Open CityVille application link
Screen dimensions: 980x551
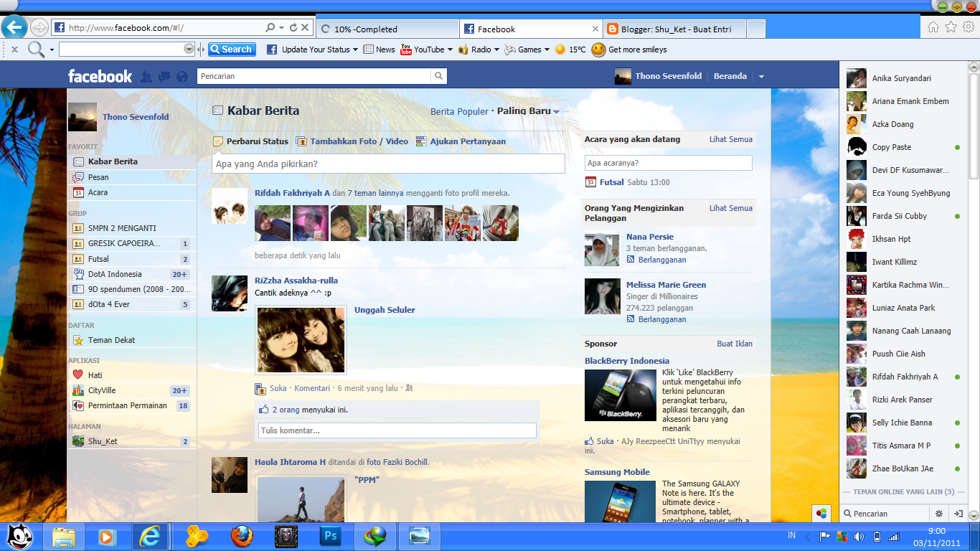tap(132, 390)
